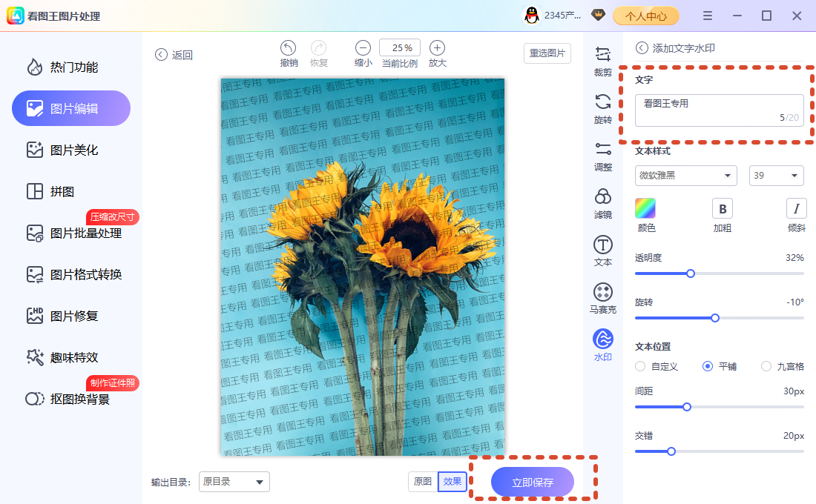The width and height of the screenshot is (816, 504).
Task: Select the 裁剪 crop tool
Action: point(602,60)
